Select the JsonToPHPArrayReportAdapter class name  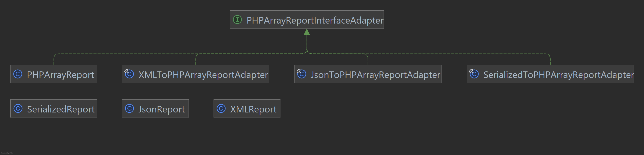coord(375,75)
